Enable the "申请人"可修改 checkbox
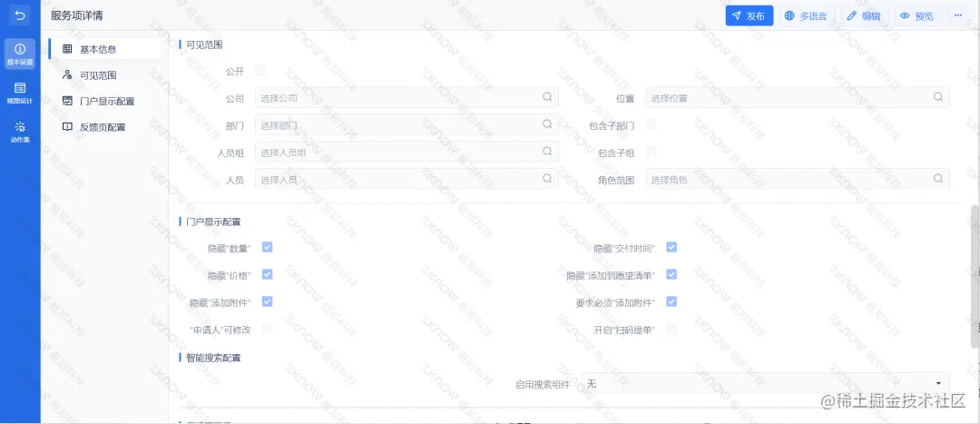 click(267, 329)
